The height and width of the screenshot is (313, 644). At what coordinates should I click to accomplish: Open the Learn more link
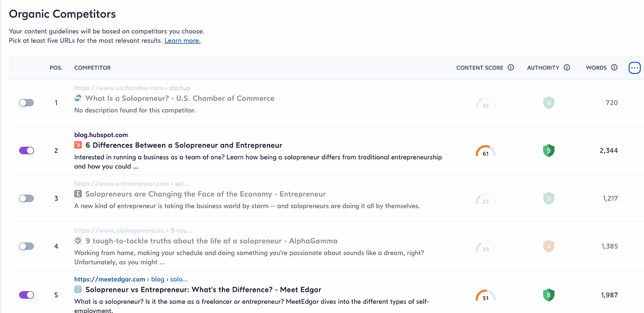[x=182, y=41]
